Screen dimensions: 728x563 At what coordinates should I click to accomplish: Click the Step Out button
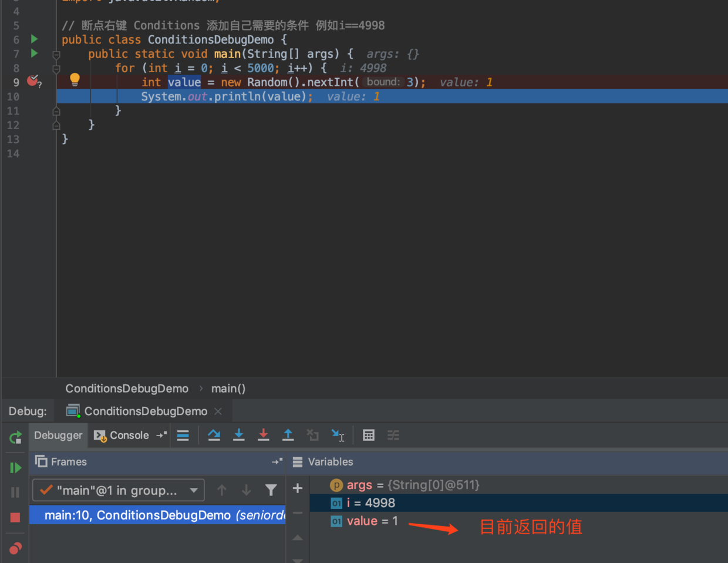pos(288,435)
